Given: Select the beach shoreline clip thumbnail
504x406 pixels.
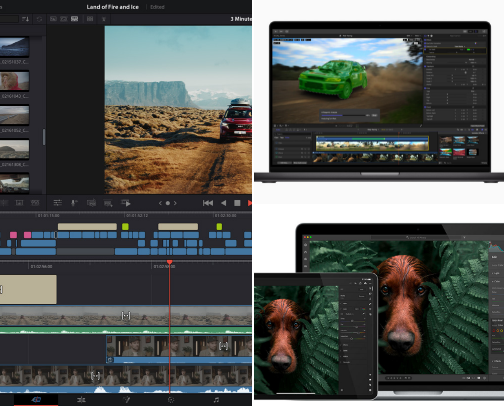Looking at the screenshot, I should (14, 115).
